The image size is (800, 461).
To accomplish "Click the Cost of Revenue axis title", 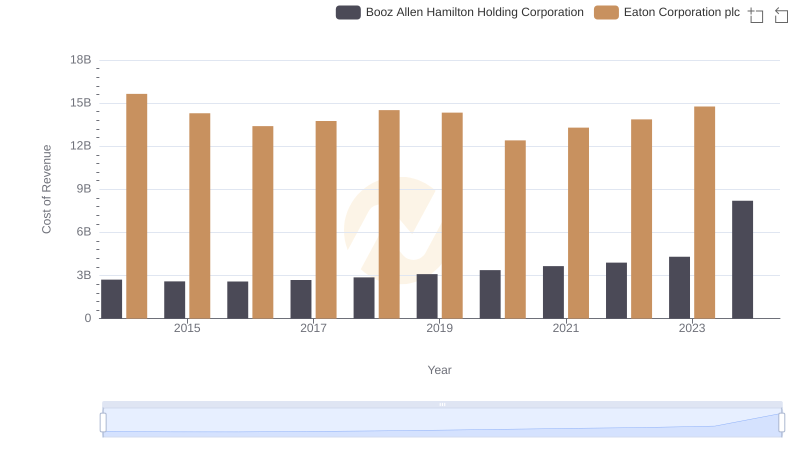I will click(x=46, y=189).
